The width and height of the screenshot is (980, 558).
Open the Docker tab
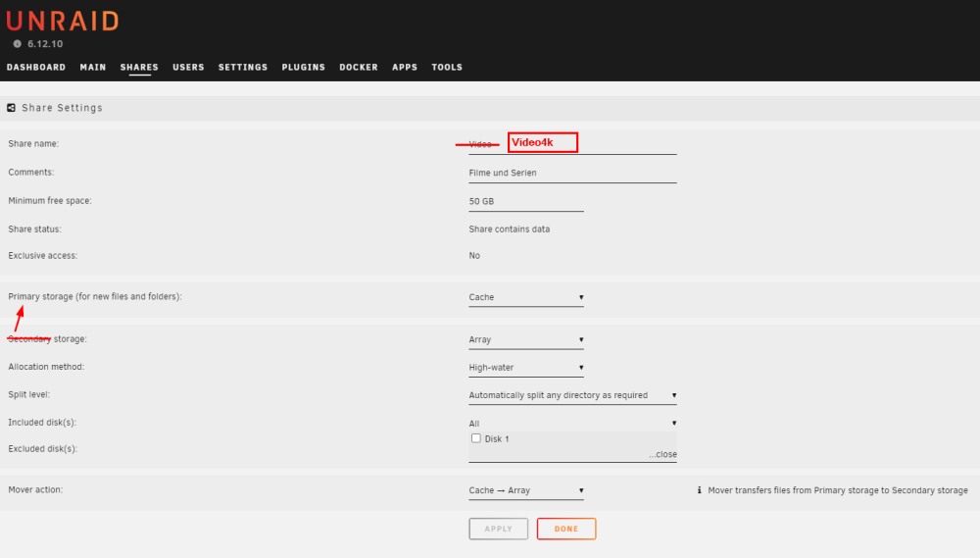point(359,67)
